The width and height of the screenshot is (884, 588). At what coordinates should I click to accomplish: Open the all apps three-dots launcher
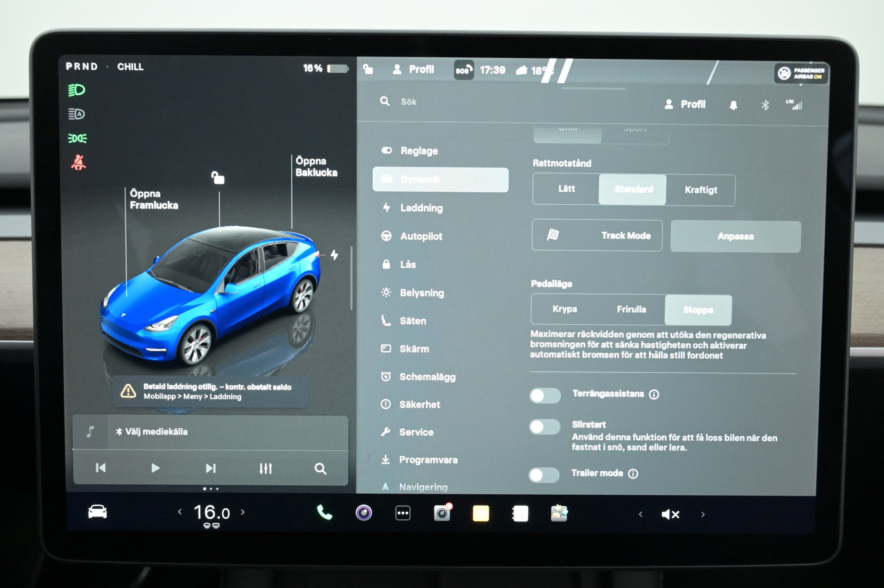click(403, 513)
